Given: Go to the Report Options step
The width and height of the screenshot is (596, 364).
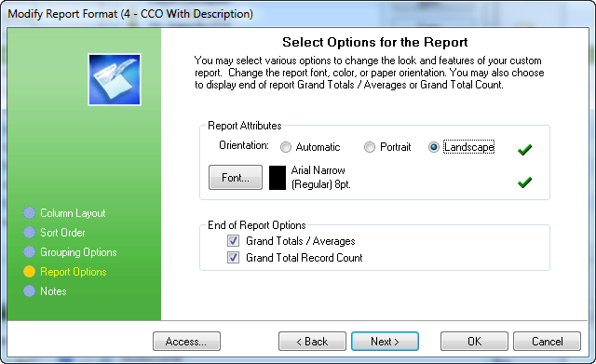Looking at the screenshot, I should [x=74, y=272].
